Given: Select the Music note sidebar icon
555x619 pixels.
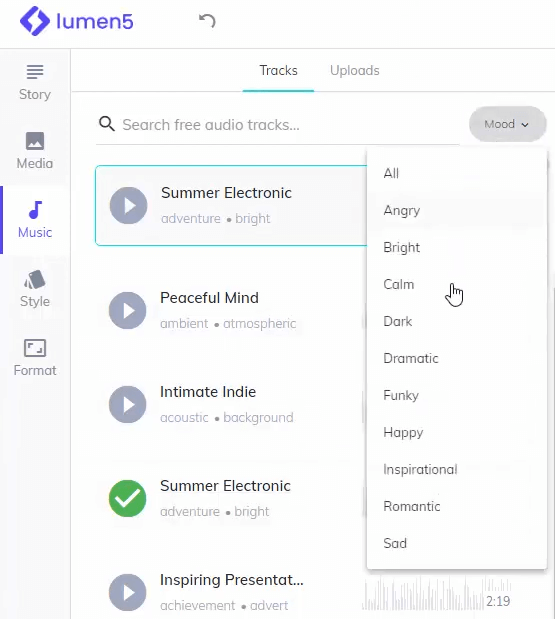Looking at the screenshot, I should (x=35, y=210).
